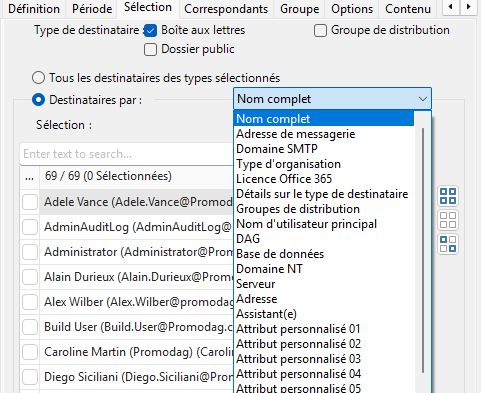Check the Diego Siciliani row checkbox
This screenshot has width=481, height=393.
pyautogui.click(x=30, y=377)
